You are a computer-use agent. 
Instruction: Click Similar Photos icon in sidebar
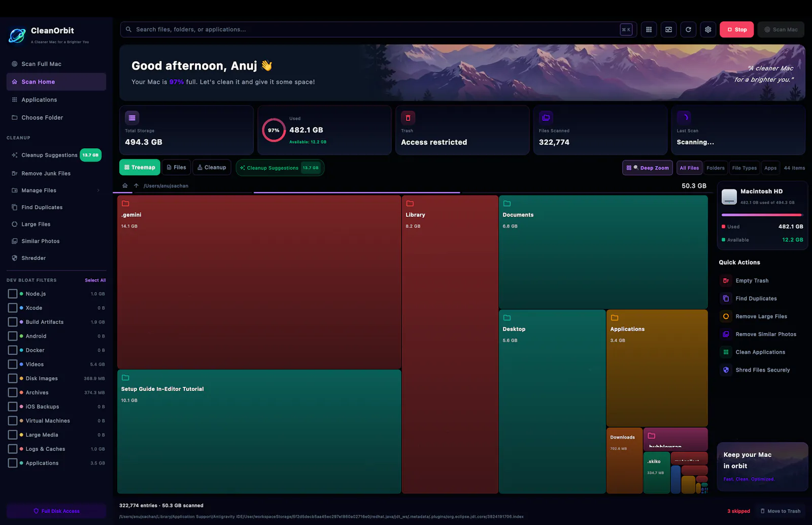coord(15,241)
